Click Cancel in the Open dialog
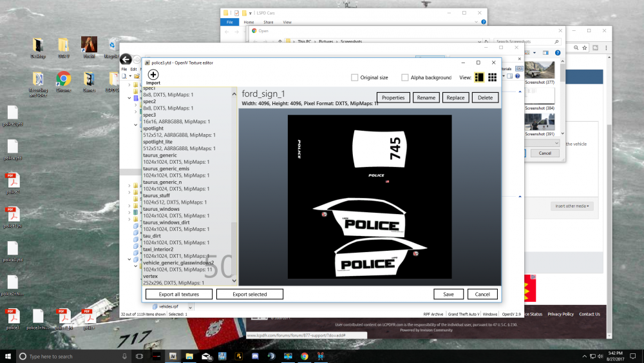This screenshot has height=363, width=644. (x=545, y=153)
